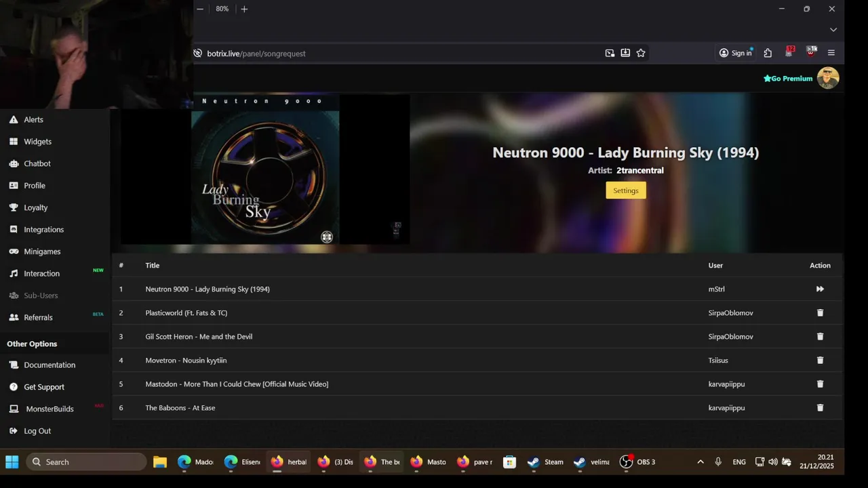The width and height of the screenshot is (868, 488).
Task: Switch to the Firefox 'Masto' taskbar window
Action: pyautogui.click(x=429, y=462)
